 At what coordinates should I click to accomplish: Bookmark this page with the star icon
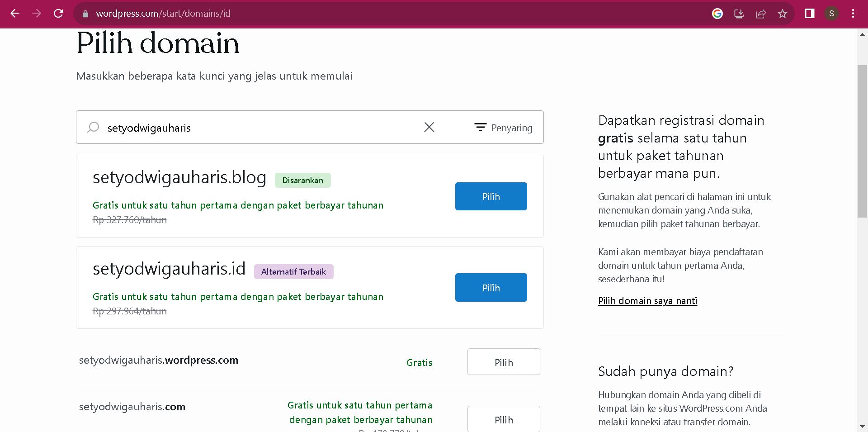click(x=783, y=14)
